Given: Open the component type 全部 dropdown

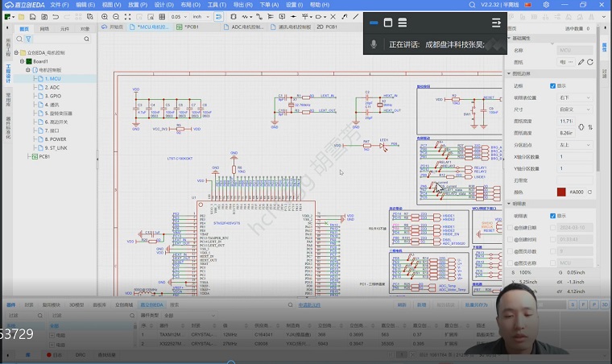Looking at the screenshot, I should [x=189, y=315].
